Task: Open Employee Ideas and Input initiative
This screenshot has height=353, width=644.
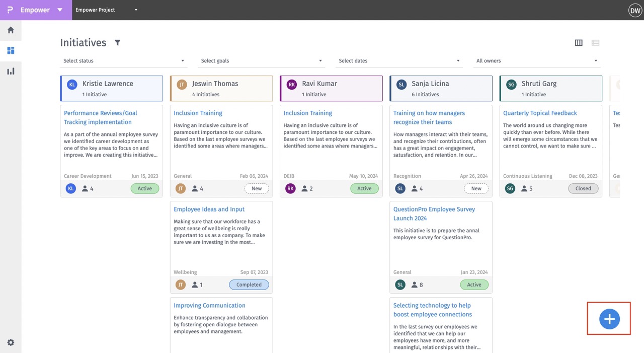Action: 209,209
